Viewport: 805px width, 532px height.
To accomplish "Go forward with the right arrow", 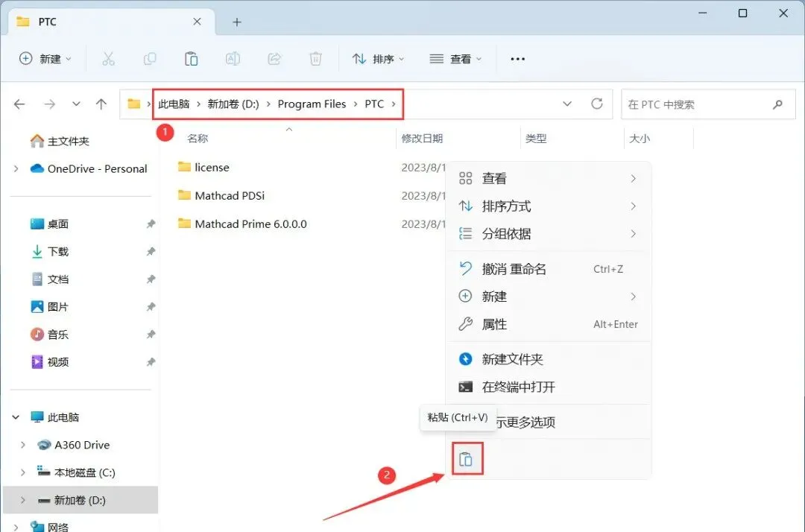I will coord(49,104).
